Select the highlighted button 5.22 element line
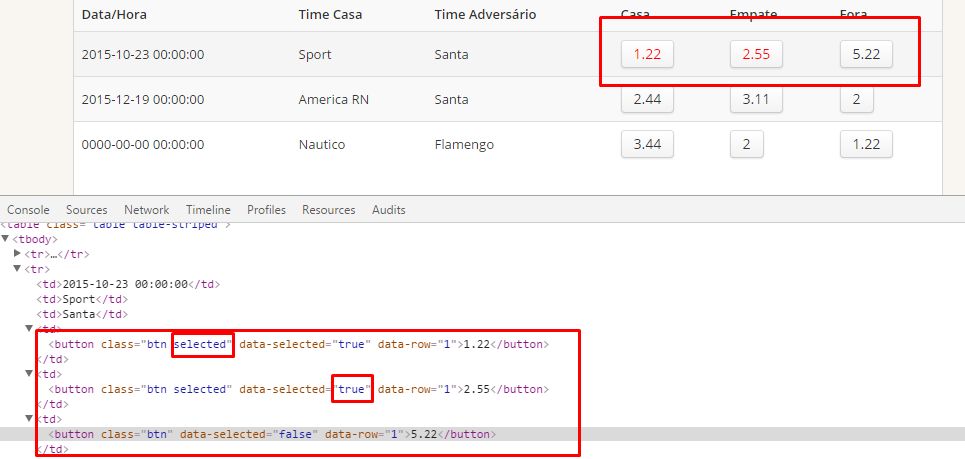The height and width of the screenshot is (459, 965). (272, 434)
